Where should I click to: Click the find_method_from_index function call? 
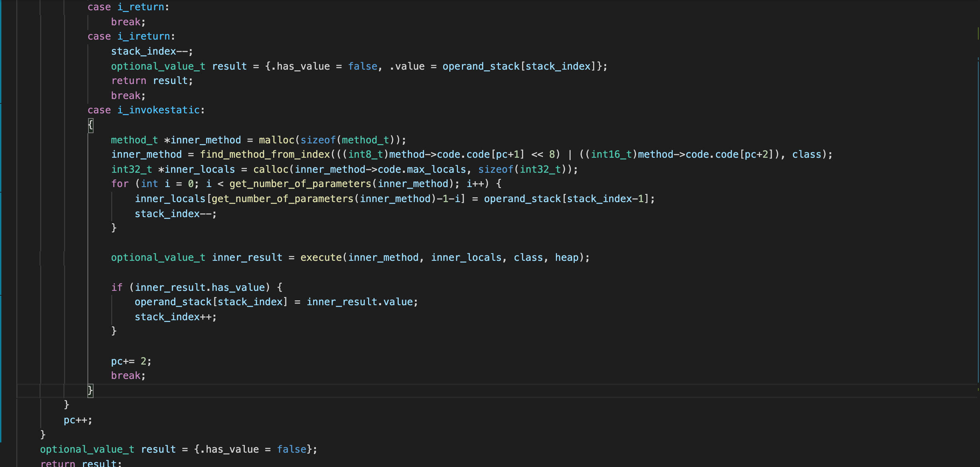(x=265, y=154)
